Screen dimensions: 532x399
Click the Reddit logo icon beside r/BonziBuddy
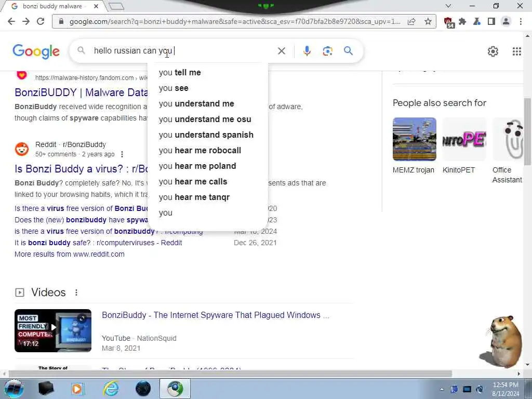coord(22,149)
